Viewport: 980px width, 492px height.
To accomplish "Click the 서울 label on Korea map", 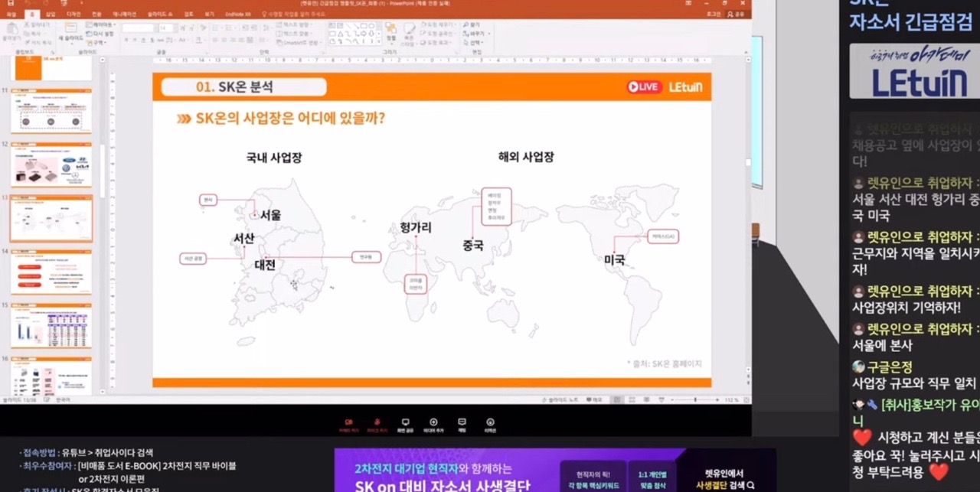I will (x=270, y=215).
